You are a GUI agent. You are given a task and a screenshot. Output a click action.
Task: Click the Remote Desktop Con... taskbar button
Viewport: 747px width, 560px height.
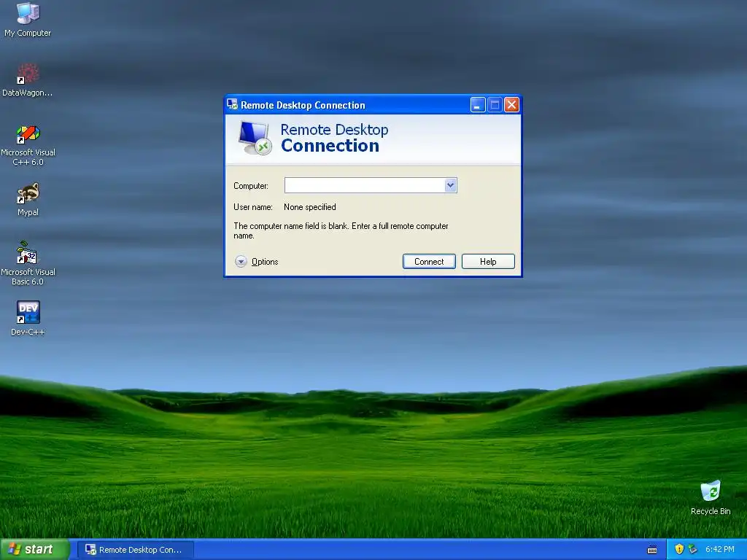[x=136, y=550]
